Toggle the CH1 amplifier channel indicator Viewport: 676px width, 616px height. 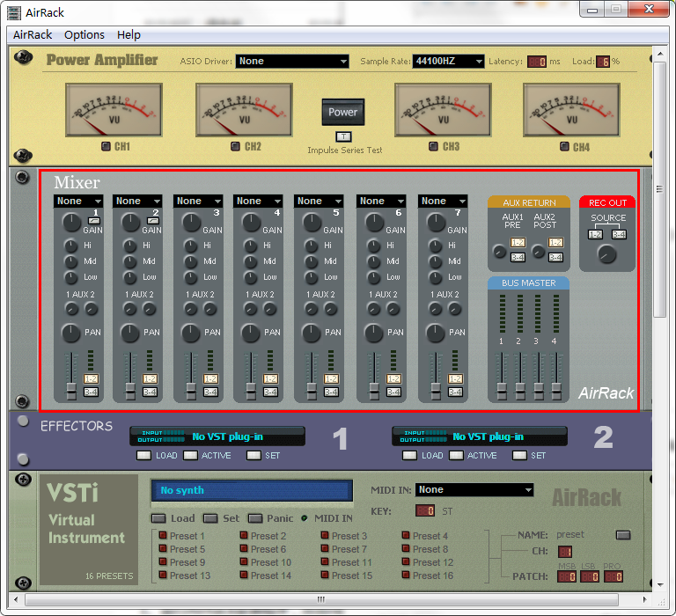(x=106, y=146)
